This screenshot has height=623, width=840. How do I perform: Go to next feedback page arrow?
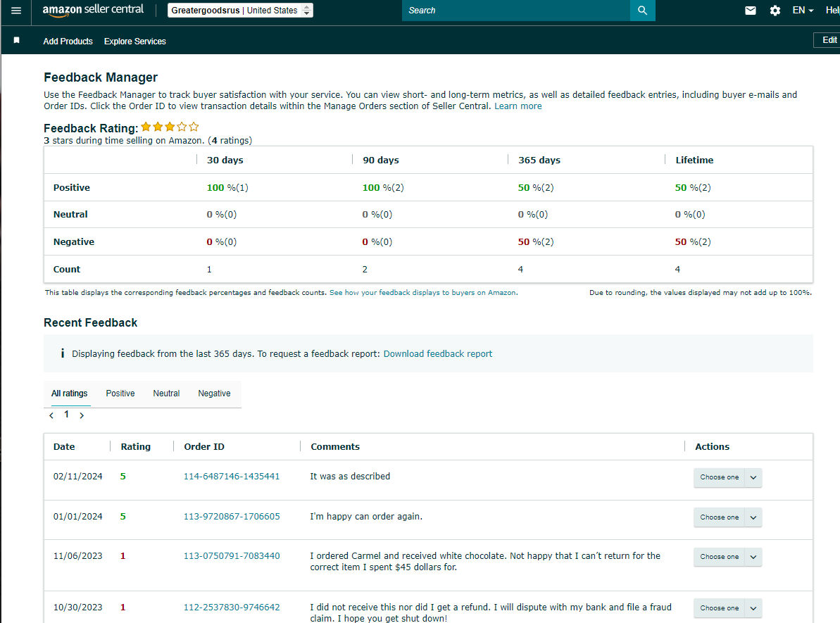[82, 415]
